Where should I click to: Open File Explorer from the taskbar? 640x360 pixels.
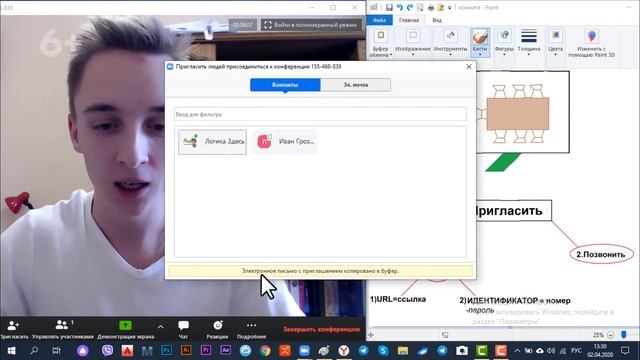click(403, 351)
